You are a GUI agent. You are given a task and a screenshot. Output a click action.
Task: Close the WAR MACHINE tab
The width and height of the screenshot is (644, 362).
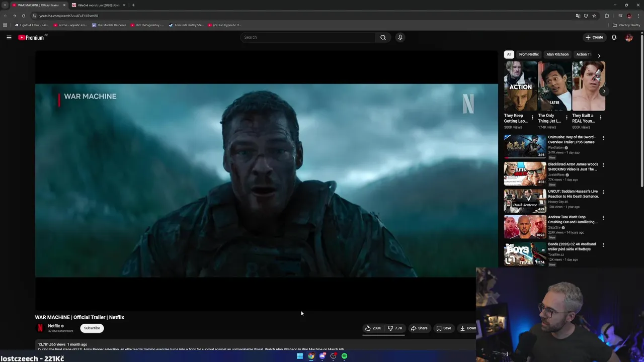(x=64, y=5)
